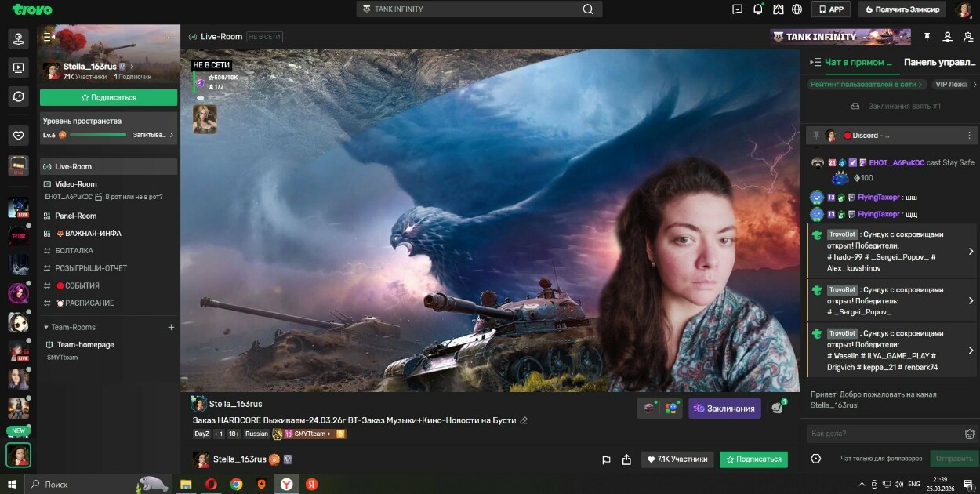The width and height of the screenshot is (980, 494).
Task: Open Chrome browser in taskbar
Action: coord(236,484)
